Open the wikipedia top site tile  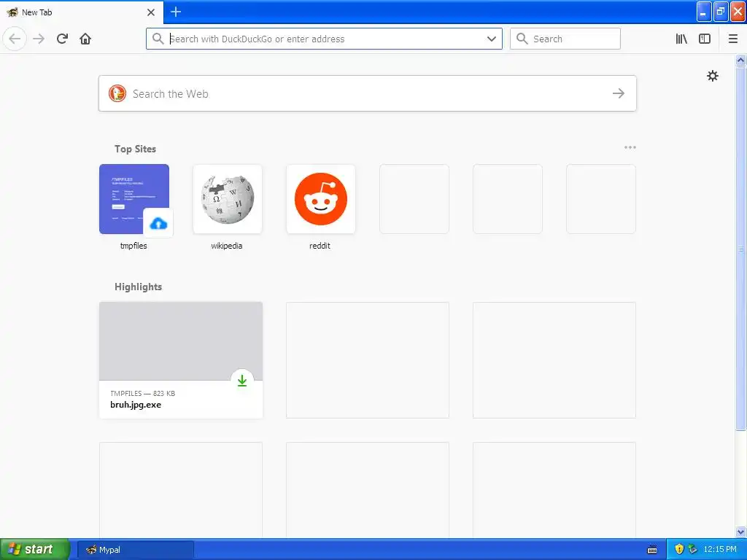coord(228,199)
